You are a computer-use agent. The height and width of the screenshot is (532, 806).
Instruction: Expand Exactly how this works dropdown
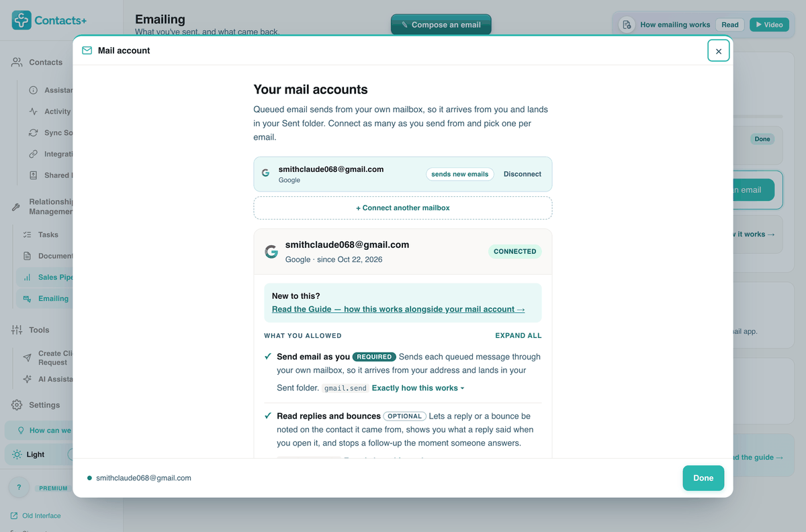[x=418, y=388]
